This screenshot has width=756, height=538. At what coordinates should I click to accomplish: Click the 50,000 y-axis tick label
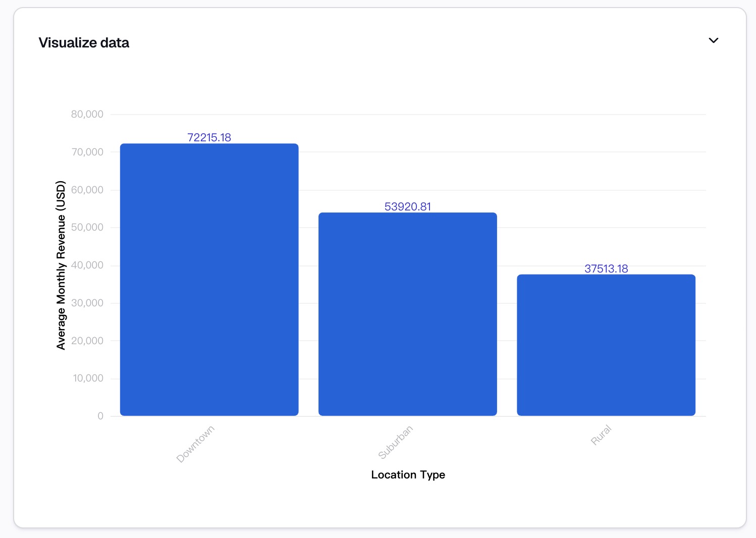click(x=87, y=227)
